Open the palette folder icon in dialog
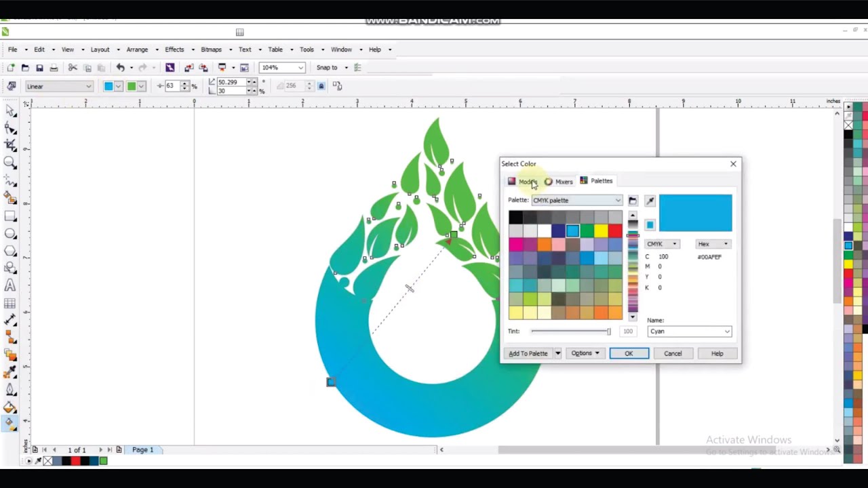 [633, 201]
